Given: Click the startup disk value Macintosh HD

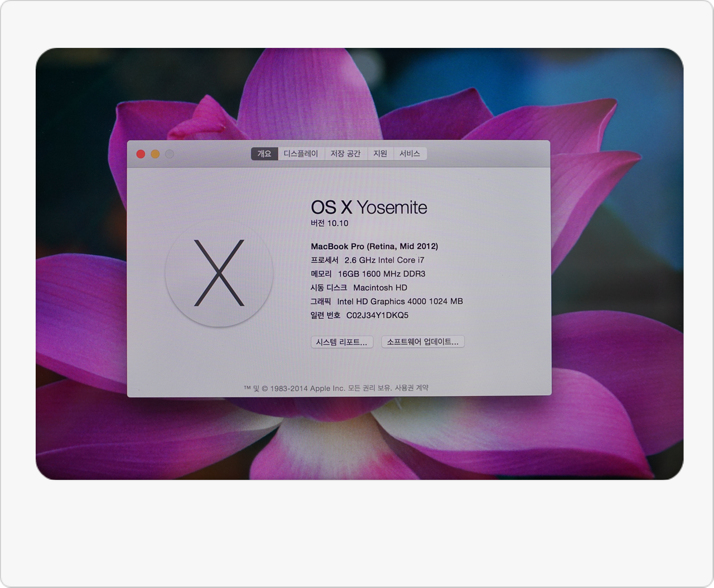Looking at the screenshot, I should click(x=380, y=288).
